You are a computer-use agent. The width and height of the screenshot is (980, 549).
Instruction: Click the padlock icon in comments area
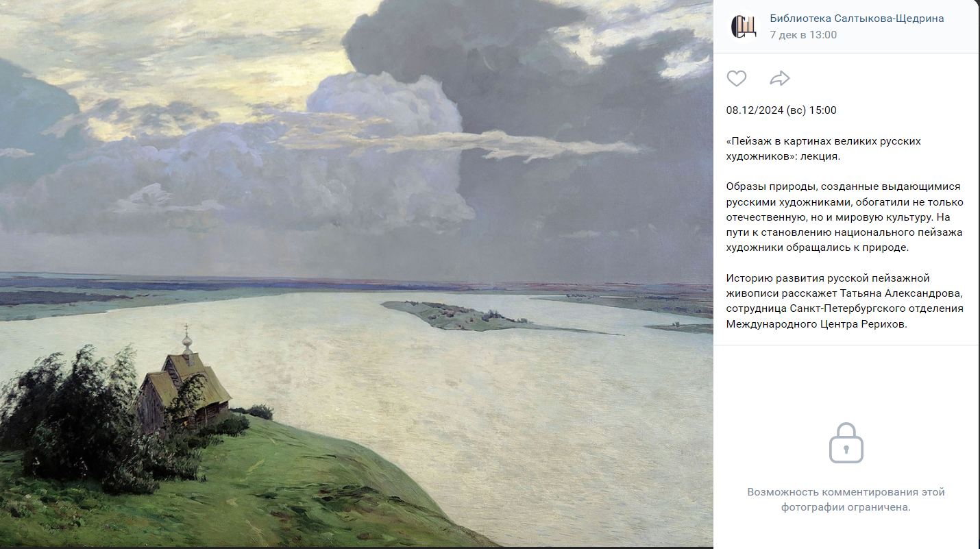click(x=846, y=443)
